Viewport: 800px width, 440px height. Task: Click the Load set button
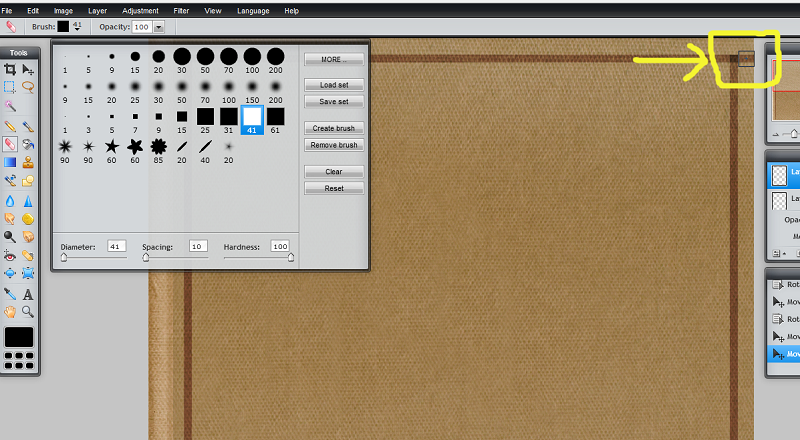coord(334,85)
